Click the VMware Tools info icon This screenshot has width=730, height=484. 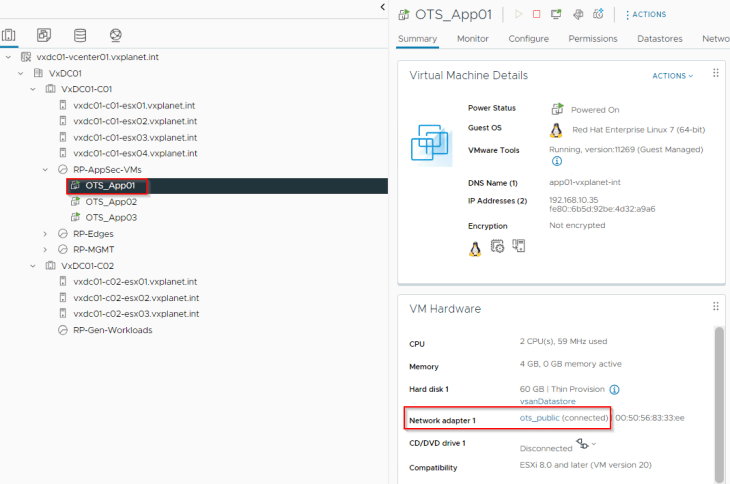coord(557,161)
